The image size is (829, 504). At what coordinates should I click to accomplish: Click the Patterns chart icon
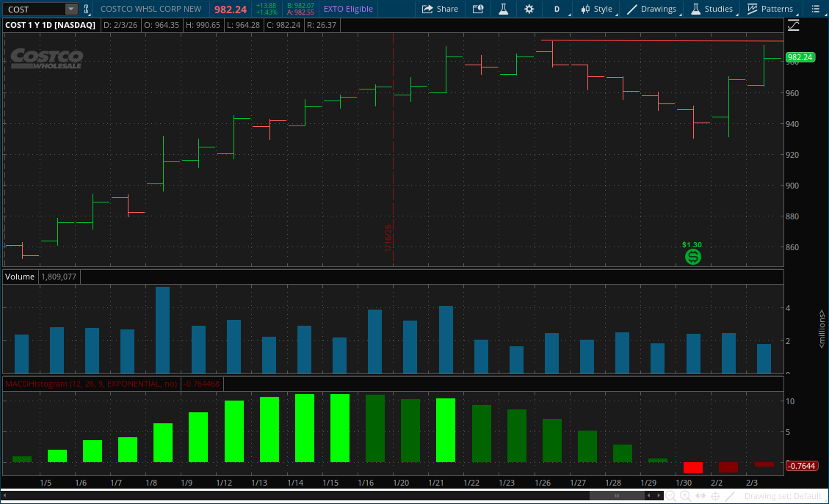(752, 9)
